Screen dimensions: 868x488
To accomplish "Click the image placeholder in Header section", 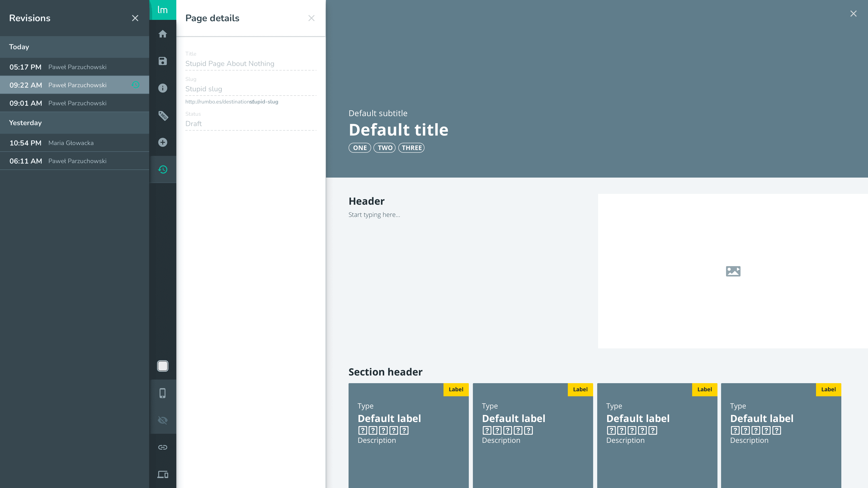I will click(x=733, y=271).
